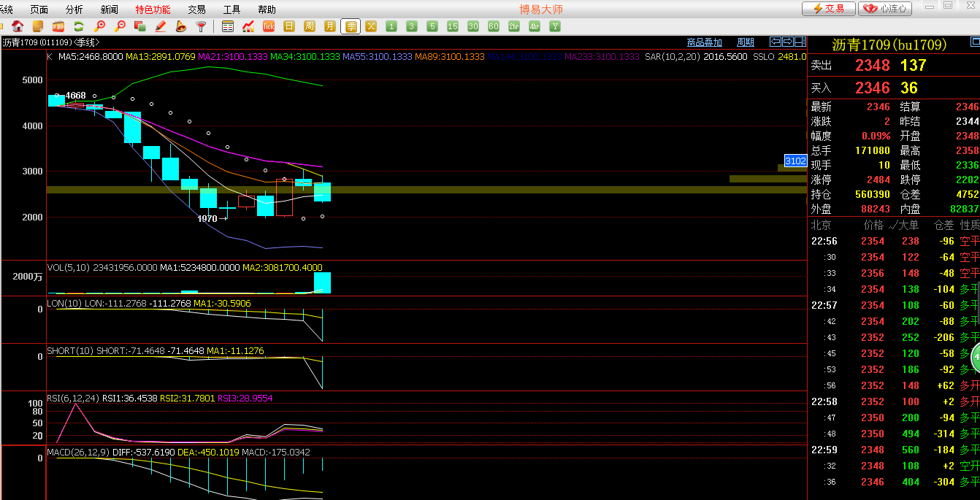Open the 新闻 menu
The image size is (980, 500).
click(109, 9)
